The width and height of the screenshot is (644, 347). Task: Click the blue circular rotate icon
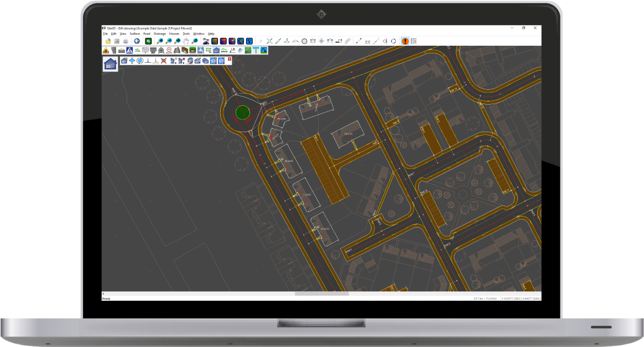coord(393,41)
